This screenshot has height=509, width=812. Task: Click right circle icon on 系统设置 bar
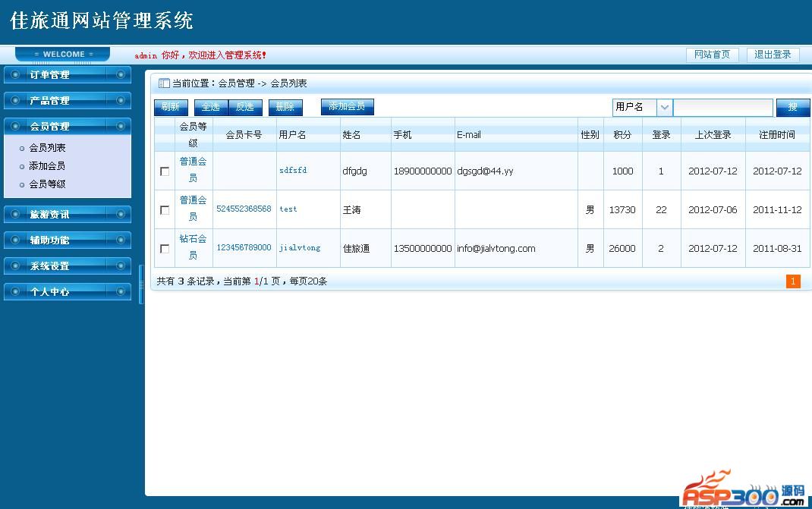coord(121,265)
